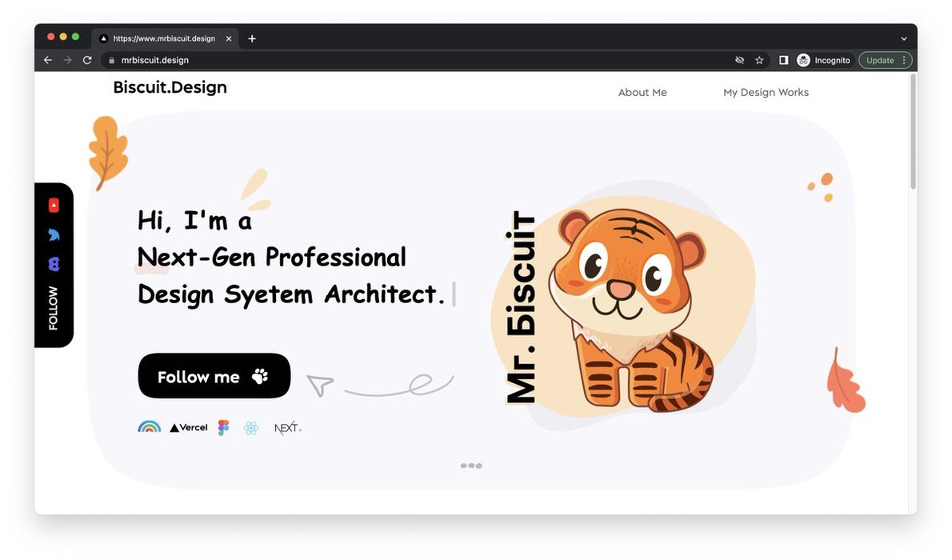Image resolution: width=952 pixels, height=560 pixels.
Task: Expand the tab search chevron
Action: click(903, 38)
